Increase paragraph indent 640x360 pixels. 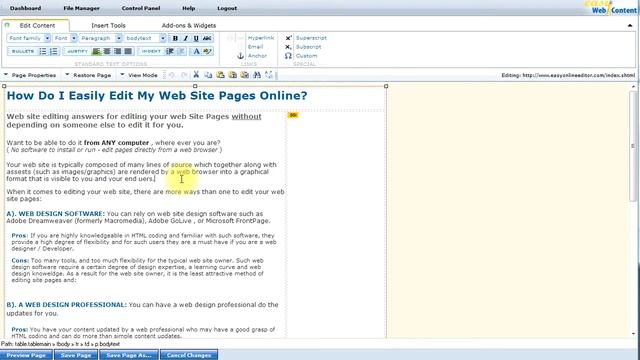click(170, 51)
